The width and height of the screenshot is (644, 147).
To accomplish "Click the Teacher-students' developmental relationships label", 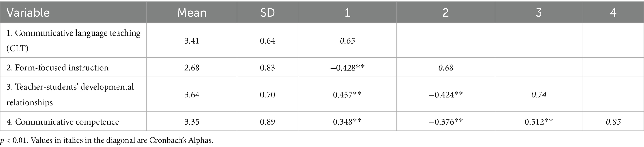I will (x=70, y=94).
